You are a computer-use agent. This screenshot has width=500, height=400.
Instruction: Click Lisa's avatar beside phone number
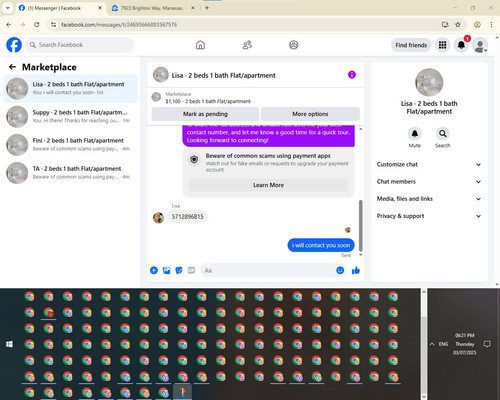click(158, 218)
